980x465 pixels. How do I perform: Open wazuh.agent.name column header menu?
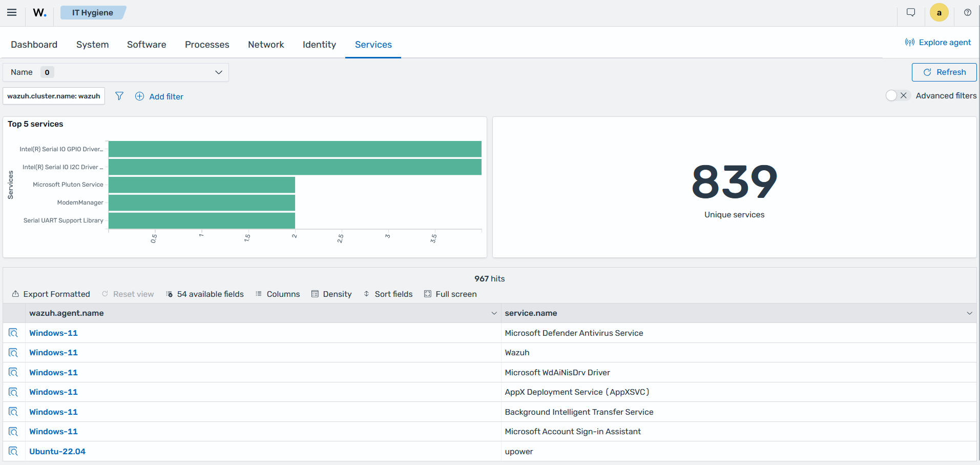(x=494, y=313)
